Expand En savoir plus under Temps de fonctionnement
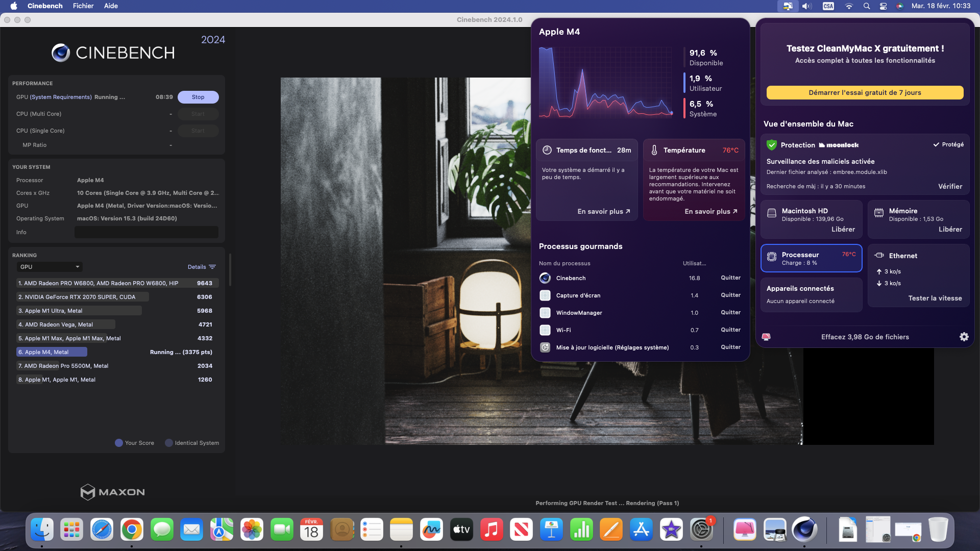 click(x=603, y=211)
